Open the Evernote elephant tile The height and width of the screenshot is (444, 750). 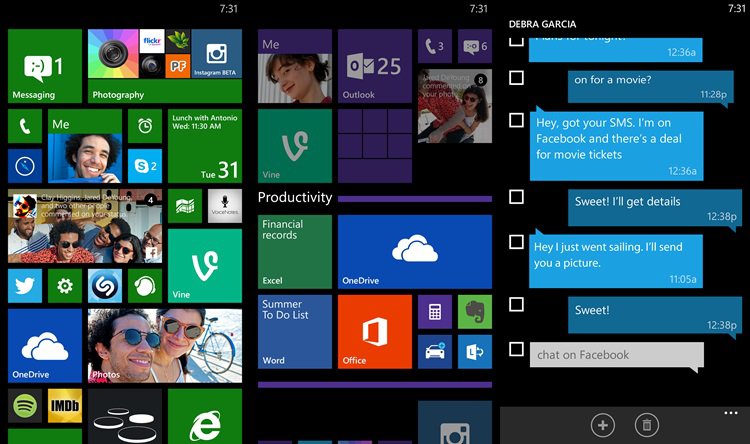(475, 312)
